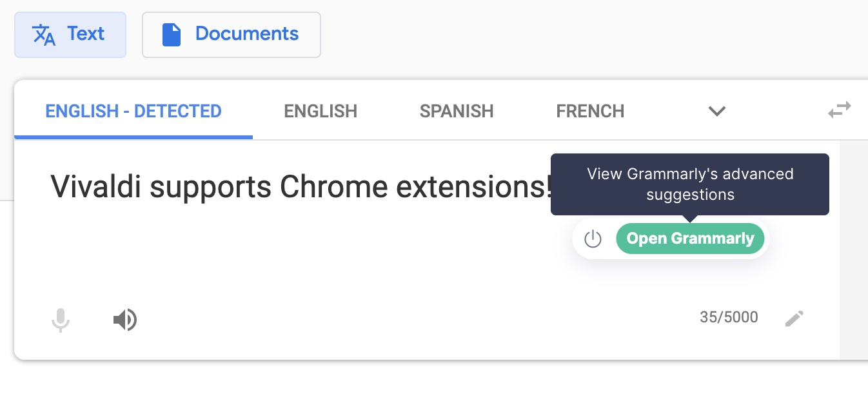Screen dimensions: 868x401
Task: Open Grammarly with the green button
Action: pos(690,239)
